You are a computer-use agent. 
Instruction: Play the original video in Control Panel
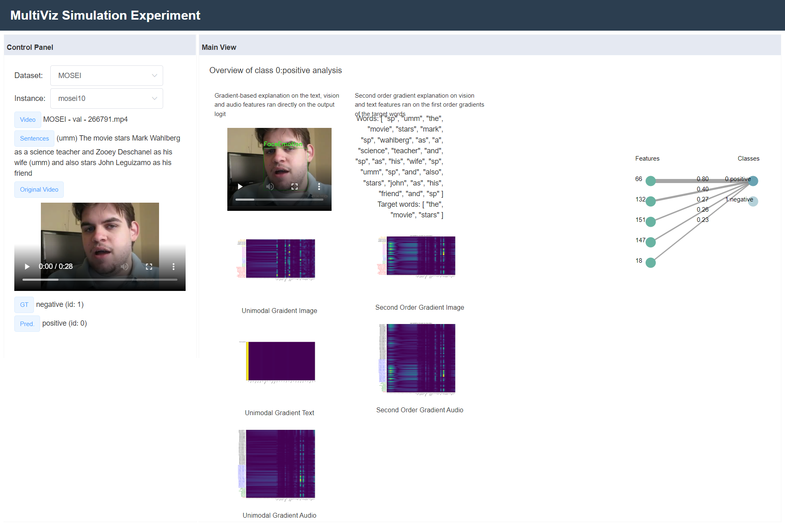(x=27, y=266)
